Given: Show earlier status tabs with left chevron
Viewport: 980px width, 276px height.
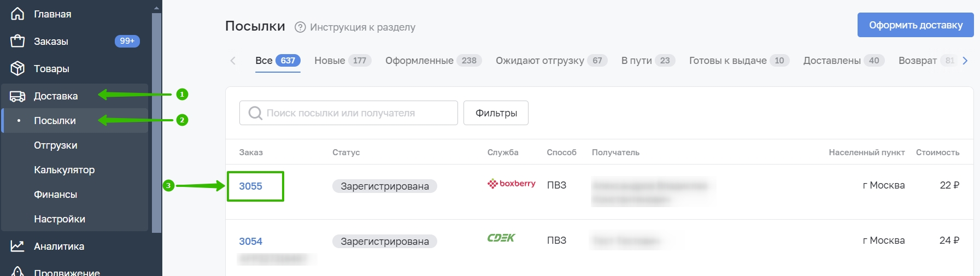Looking at the screenshot, I should coord(233,61).
